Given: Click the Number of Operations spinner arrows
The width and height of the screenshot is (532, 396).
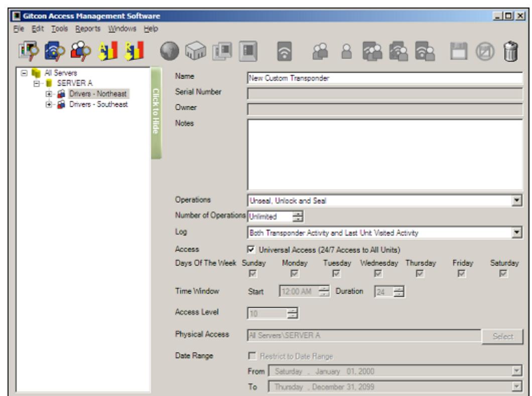Looking at the screenshot, I should pyautogui.click(x=298, y=217).
